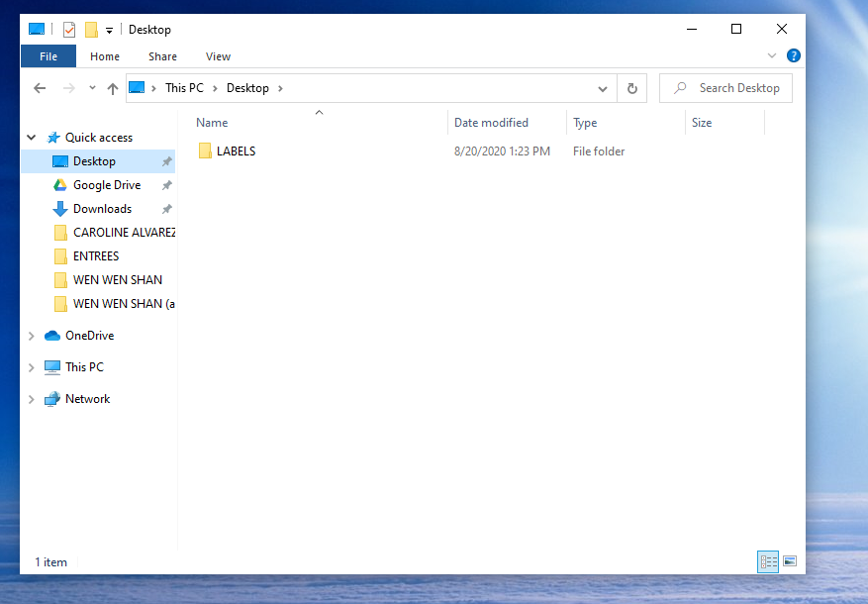This screenshot has width=868, height=604.
Task: Open the Share ribbon tab
Action: point(162,56)
